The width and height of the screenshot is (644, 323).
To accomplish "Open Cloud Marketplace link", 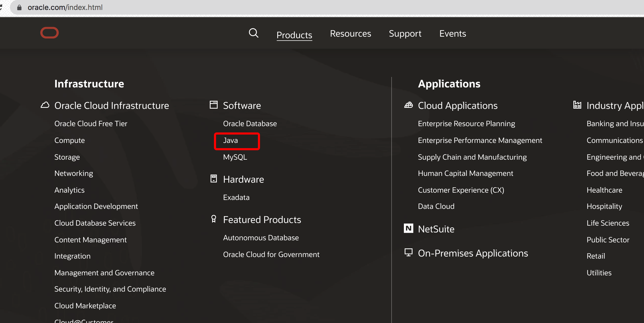I will [85, 306].
